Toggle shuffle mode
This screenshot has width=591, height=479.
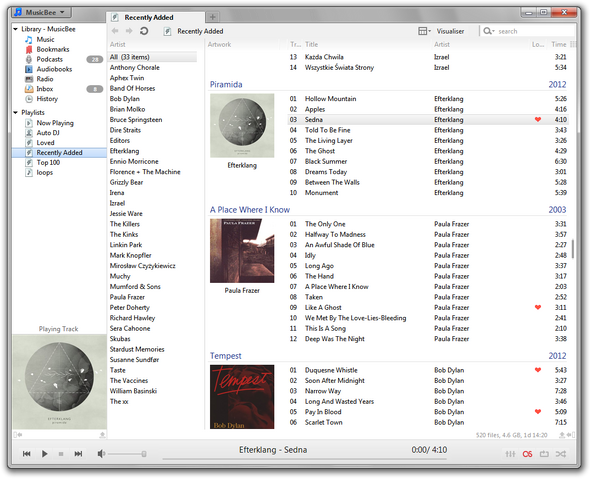click(x=560, y=454)
